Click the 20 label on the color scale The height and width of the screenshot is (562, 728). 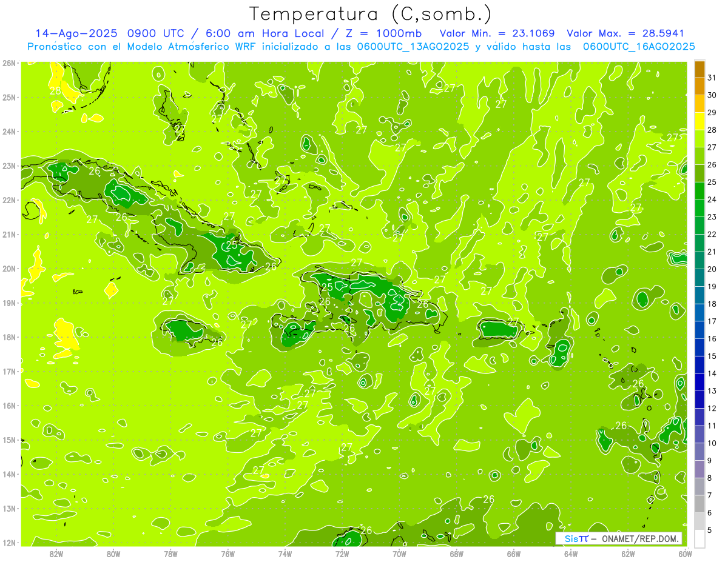click(x=712, y=269)
